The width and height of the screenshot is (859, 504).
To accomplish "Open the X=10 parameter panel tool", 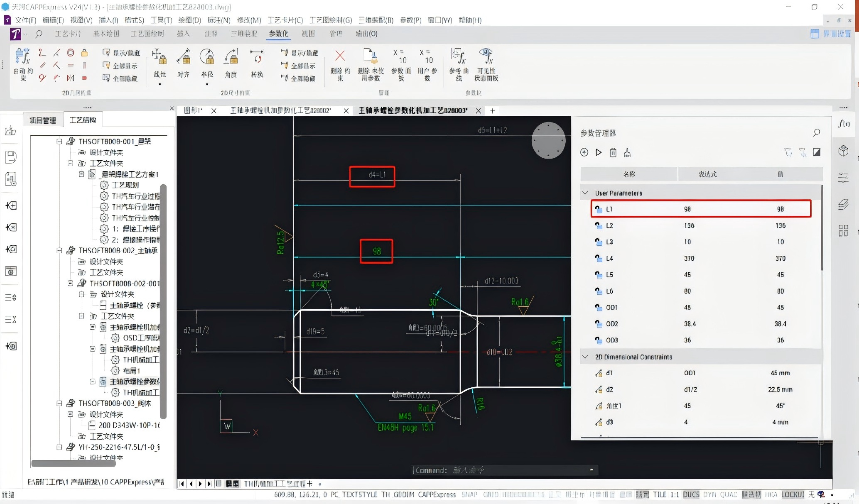I will coord(400,56).
